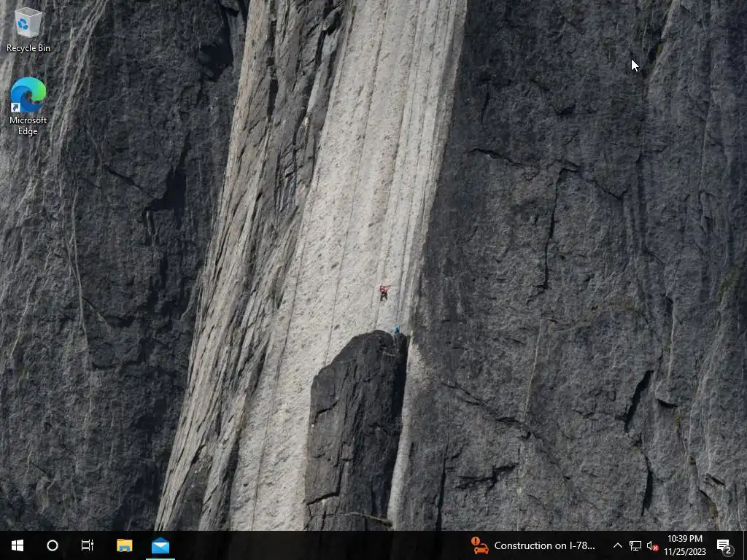Screen dimensions: 747x560
Task: Open the Mail app in taskbar
Action: coord(160,545)
